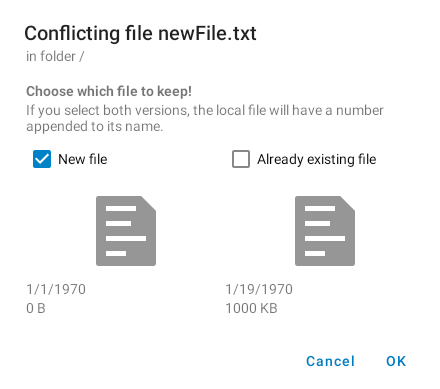Select the existing file's document icon
Viewport: 440px width, 389px height.
coord(325,231)
